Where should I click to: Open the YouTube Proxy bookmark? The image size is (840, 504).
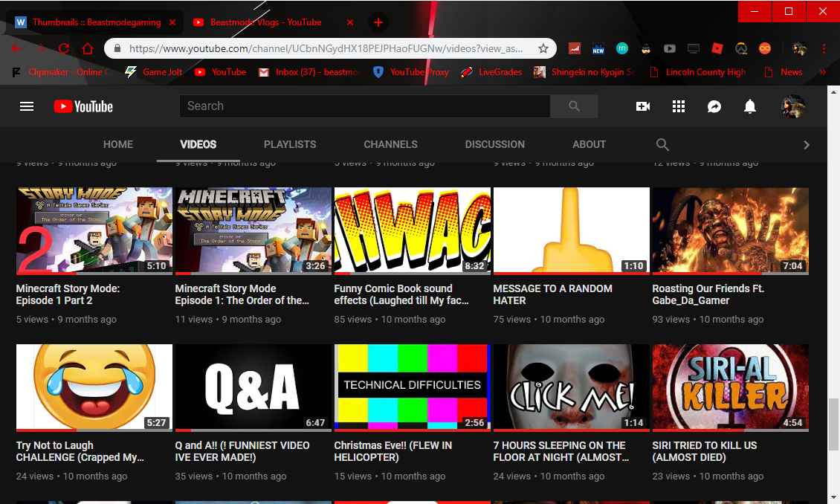[x=411, y=72]
